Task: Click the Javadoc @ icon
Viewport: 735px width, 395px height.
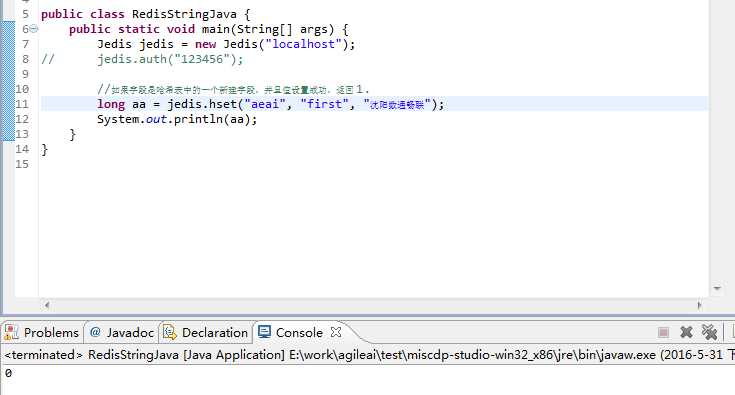Action: pos(95,332)
